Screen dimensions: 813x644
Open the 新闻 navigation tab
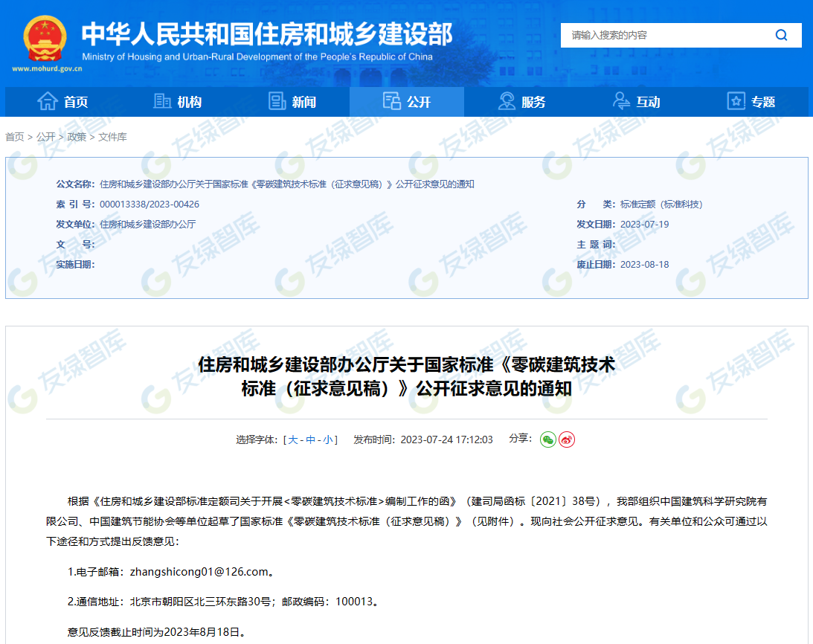pyautogui.click(x=292, y=102)
